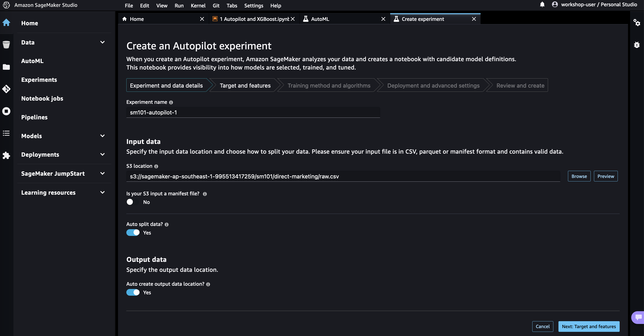Viewport: 644px width, 336px height.
Task: Open the View menu
Action: pos(162,6)
